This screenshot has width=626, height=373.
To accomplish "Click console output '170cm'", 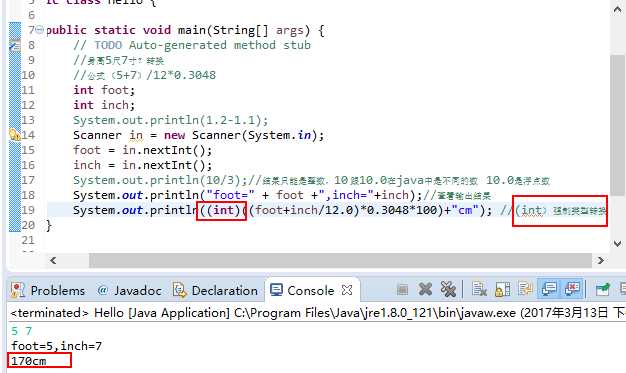I will (x=28, y=361).
